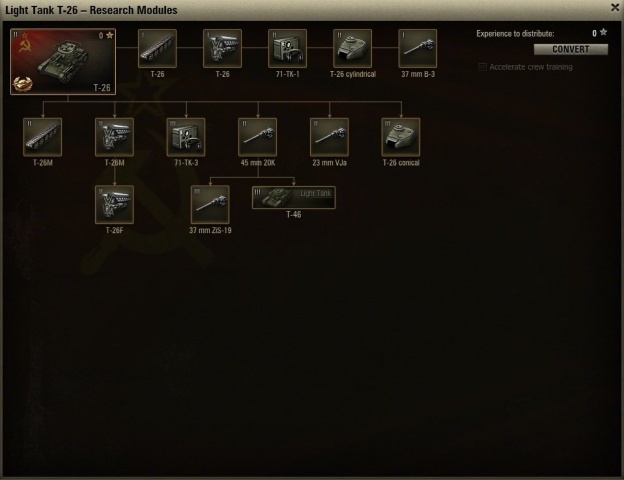Select the T-26 cylindrical turret module

click(352, 48)
